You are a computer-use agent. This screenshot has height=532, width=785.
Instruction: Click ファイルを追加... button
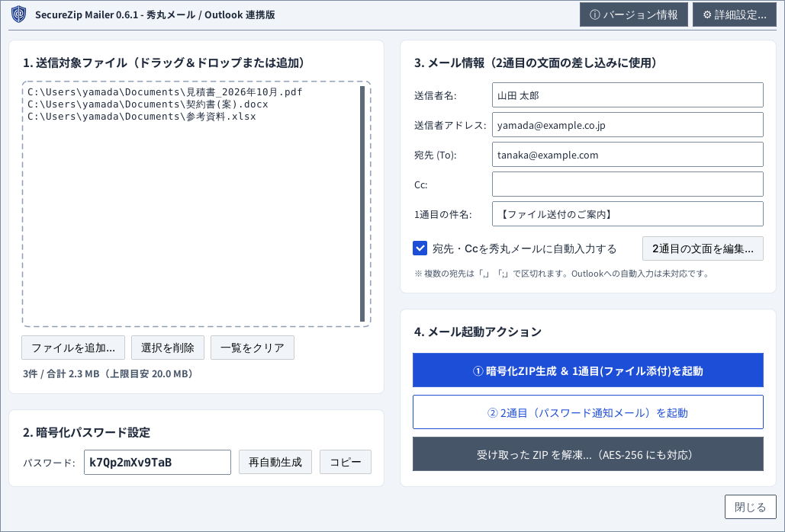tap(73, 348)
